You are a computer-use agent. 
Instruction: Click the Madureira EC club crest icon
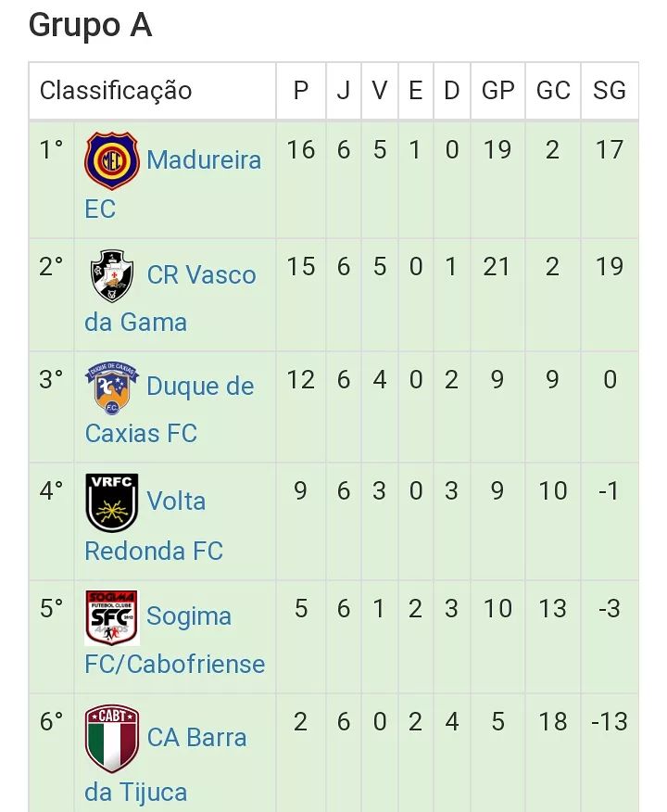click(112, 160)
